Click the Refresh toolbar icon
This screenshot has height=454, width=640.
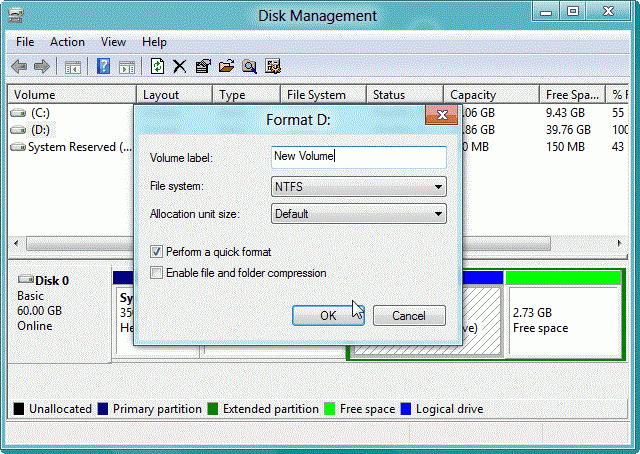coord(157,66)
